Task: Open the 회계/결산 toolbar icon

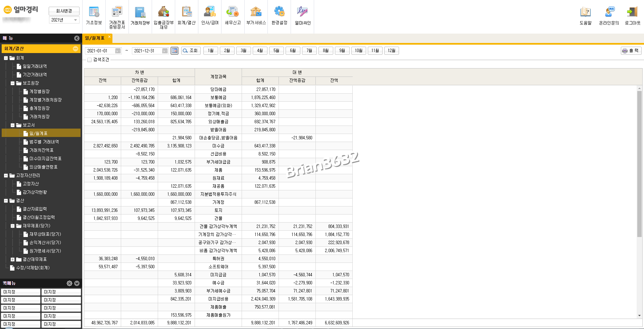Action: pos(187,16)
